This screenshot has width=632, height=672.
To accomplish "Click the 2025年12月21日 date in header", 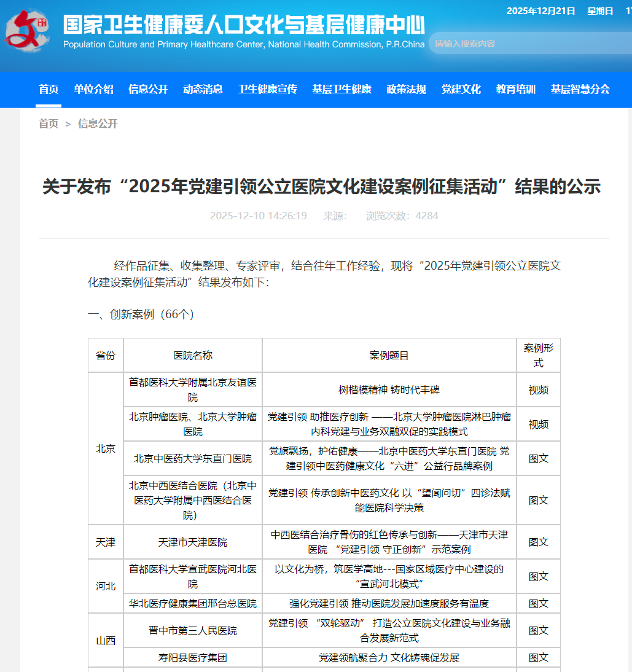I will tap(540, 10).
